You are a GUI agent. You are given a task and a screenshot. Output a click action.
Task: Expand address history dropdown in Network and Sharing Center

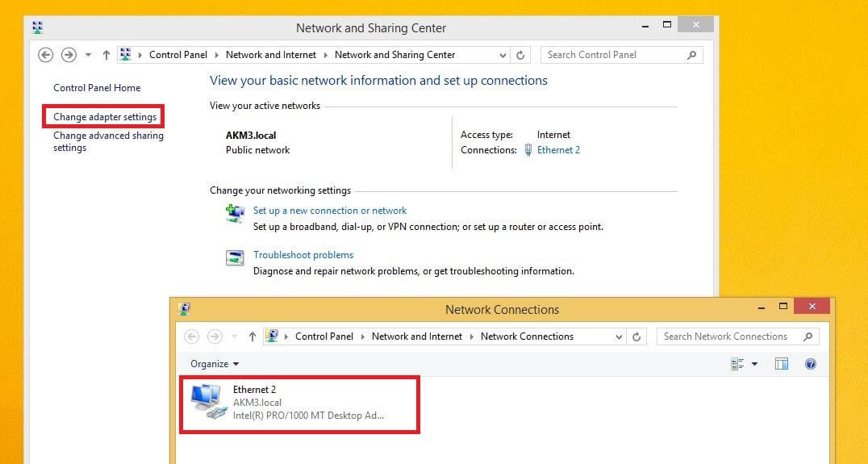coord(503,55)
